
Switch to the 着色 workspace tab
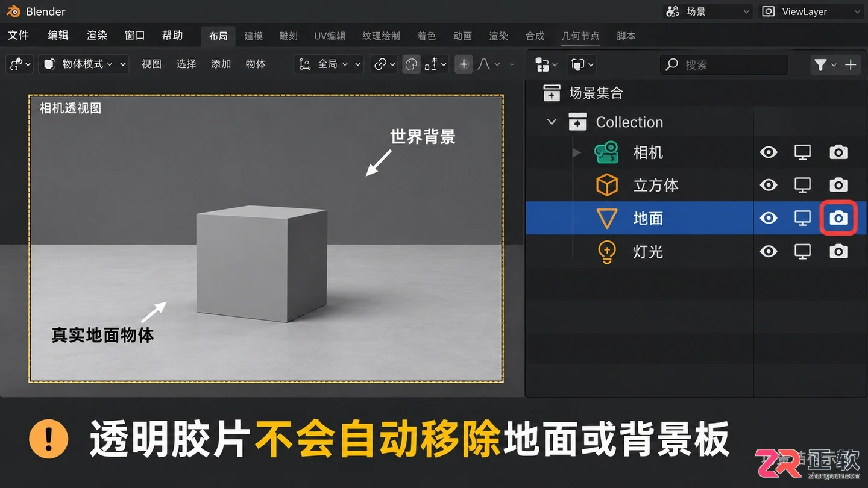point(427,36)
